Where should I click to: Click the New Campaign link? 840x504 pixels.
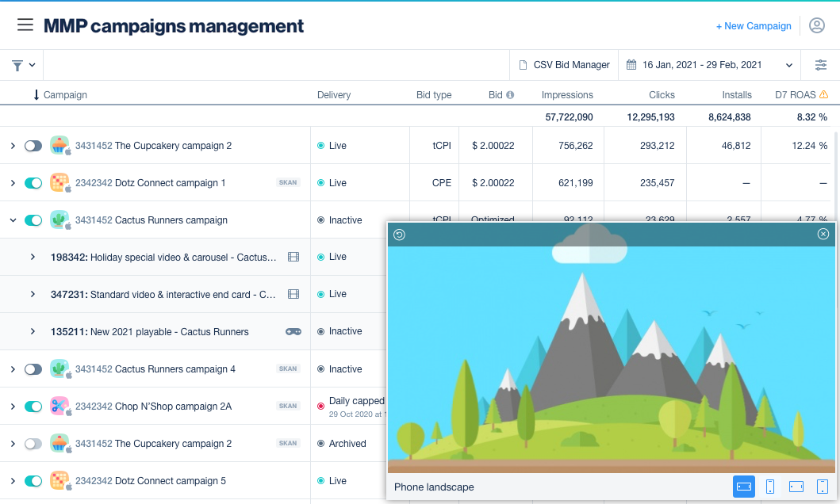[754, 26]
